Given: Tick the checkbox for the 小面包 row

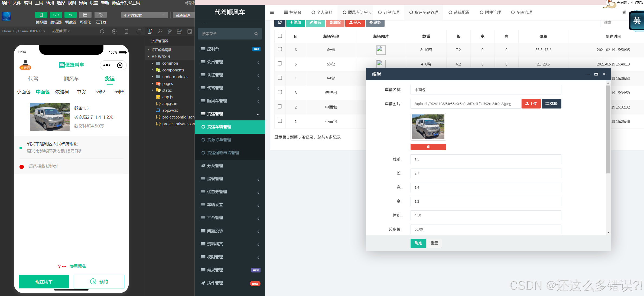Looking at the screenshot, I should pyautogui.click(x=280, y=121).
